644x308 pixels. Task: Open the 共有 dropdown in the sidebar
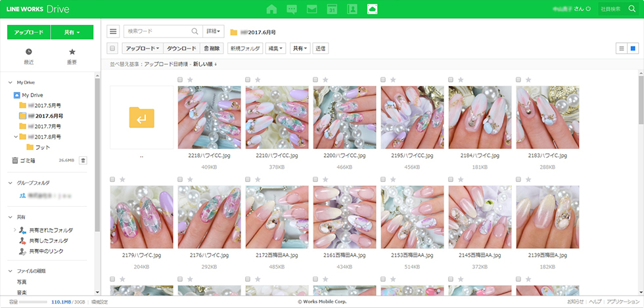pyautogui.click(x=72, y=32)
